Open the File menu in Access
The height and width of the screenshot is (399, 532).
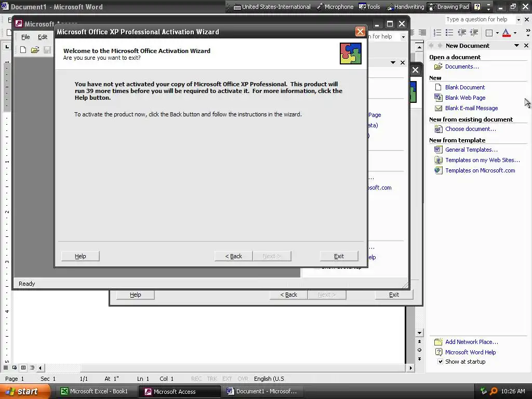pos(25,37)
